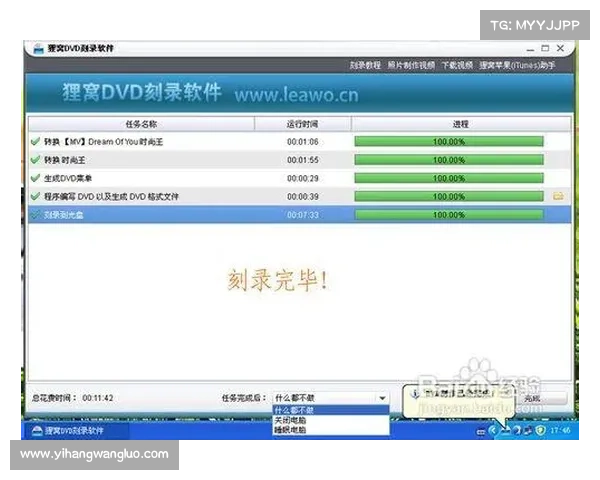Click the 00:07:33 run time value
The height and width of the screenshot is (480, 600).
click(303, 215)
